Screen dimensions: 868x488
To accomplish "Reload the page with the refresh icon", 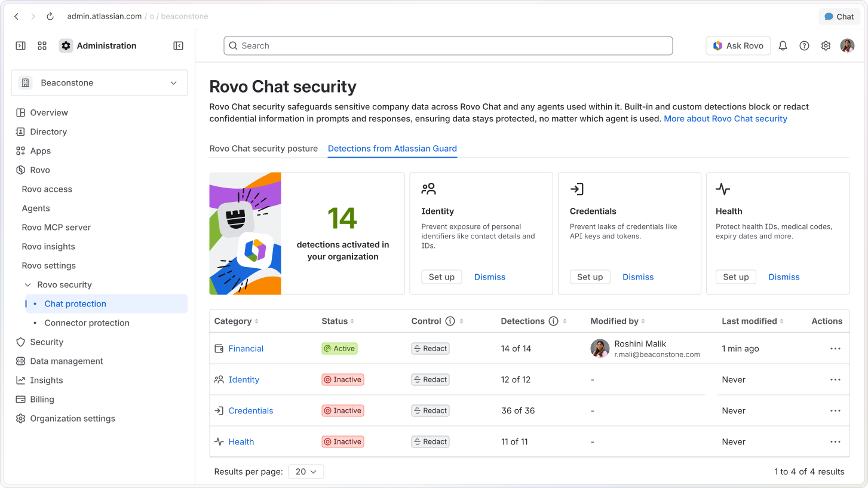I will tap(50, 17).
